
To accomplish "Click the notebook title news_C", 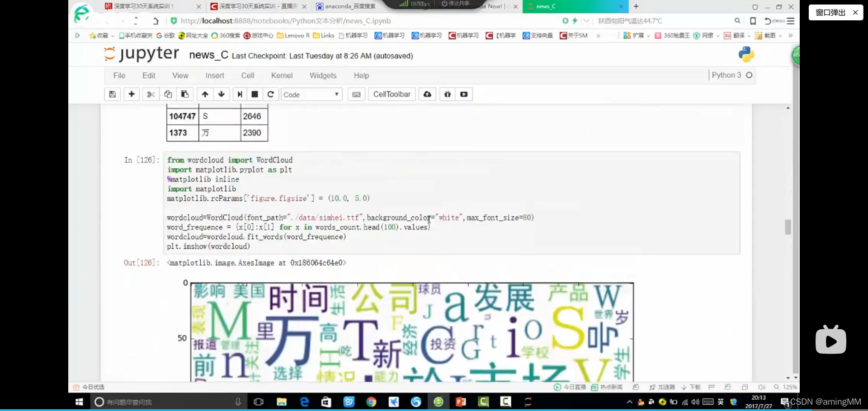I will [x=208, y=55].
